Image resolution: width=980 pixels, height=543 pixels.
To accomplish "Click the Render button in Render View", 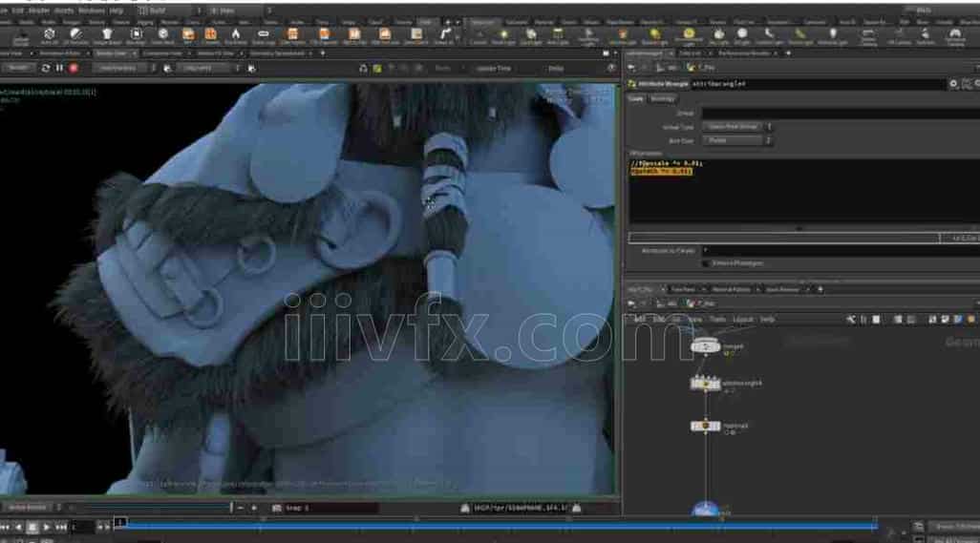I will pos(18,68).
